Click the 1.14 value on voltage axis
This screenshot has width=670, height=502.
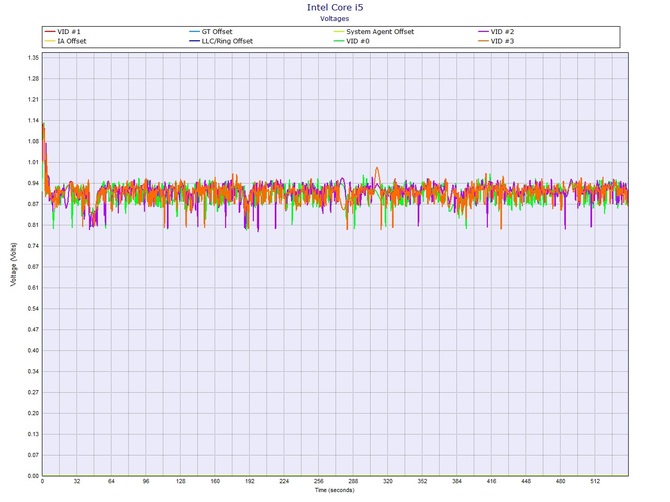point(34,120)
